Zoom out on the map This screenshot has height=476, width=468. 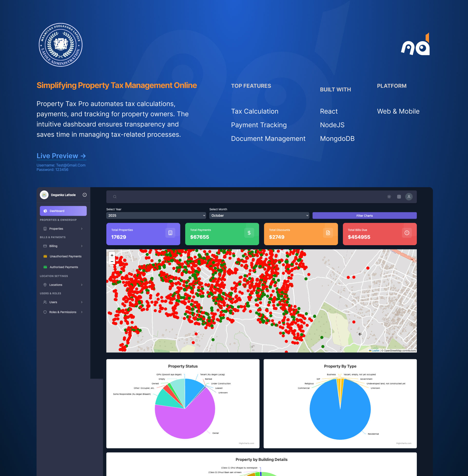tap(112, 262)
